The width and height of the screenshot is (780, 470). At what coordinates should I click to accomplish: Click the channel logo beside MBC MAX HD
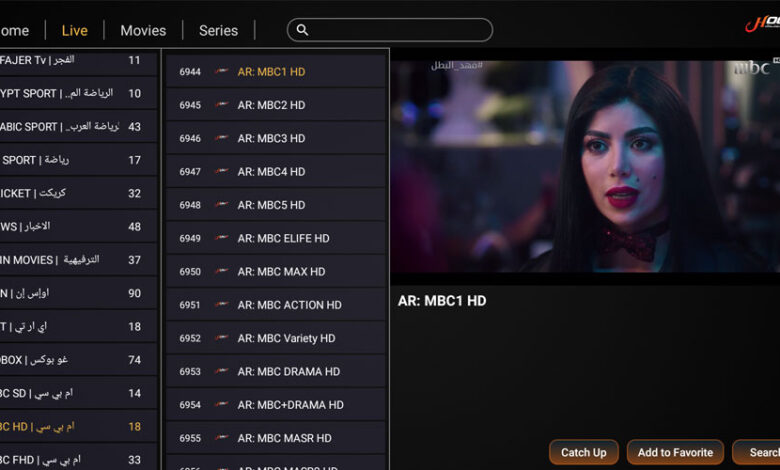click(x=221, y=271)
